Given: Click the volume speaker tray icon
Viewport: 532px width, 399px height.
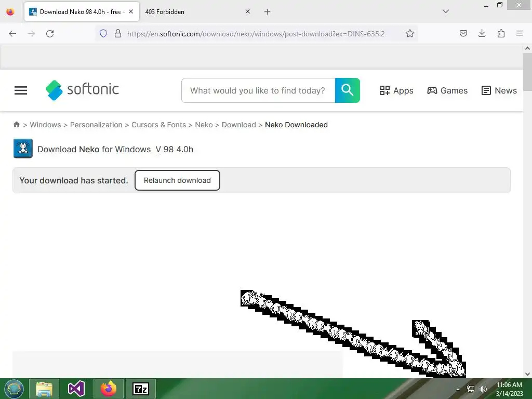Looking at the screenshot, I should point(483,389).
